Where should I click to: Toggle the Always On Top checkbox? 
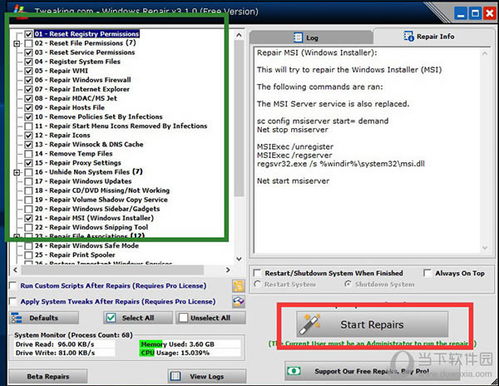tap(427, 273)
